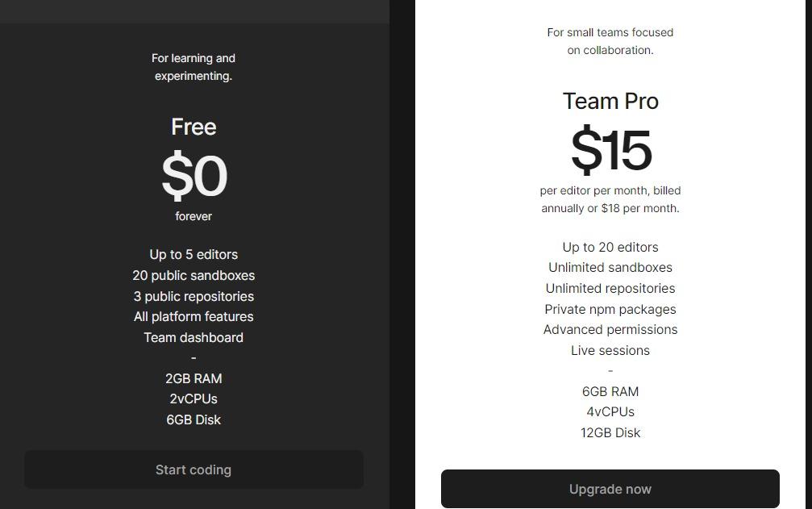Select the Free plan heading
The width and height of the screenshot is (812, 509).
[194, 127]
